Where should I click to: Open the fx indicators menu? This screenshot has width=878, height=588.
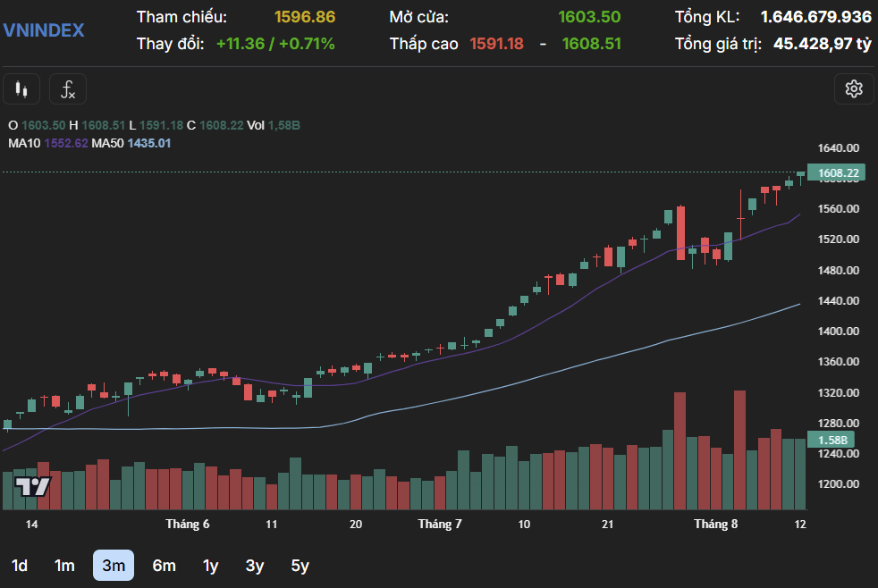(x=68, y=89)
